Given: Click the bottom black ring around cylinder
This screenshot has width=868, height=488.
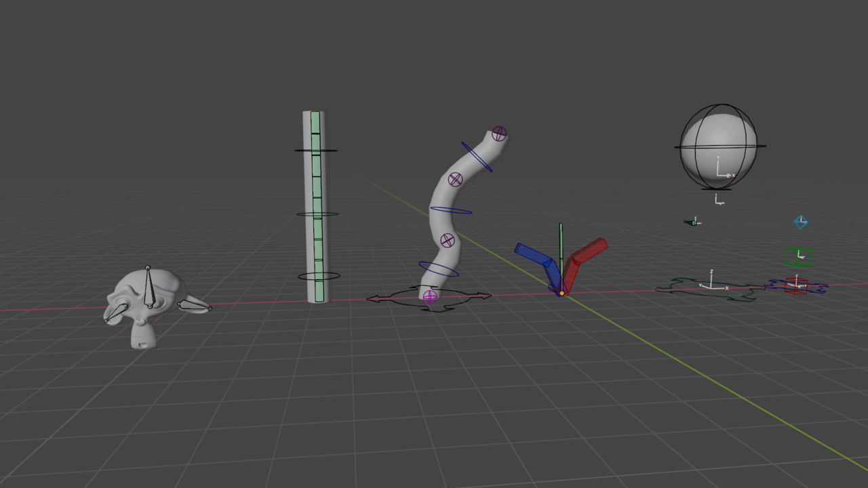Looking at the screenshot, I should point(318,276).
